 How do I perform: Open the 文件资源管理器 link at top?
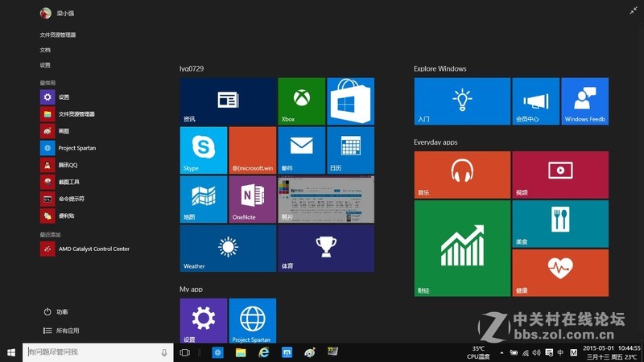pos(58,35)
